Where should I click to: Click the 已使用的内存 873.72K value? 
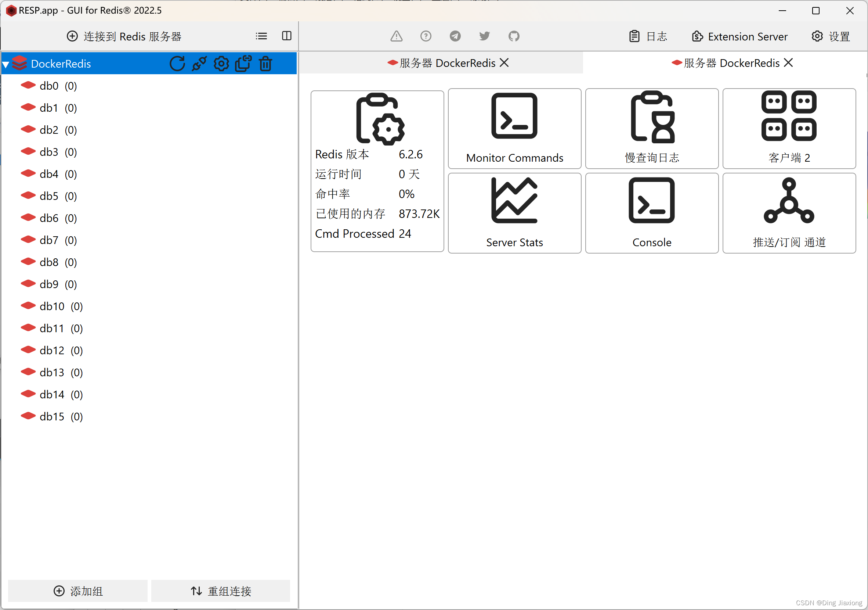[x=419, y=214]
